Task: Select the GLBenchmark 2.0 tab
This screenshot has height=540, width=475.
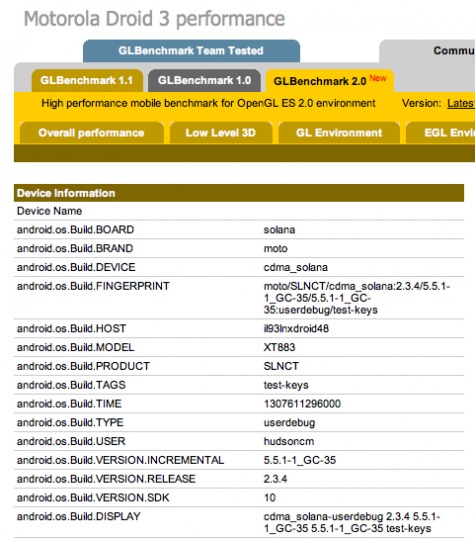Action: tap(330, 81)
